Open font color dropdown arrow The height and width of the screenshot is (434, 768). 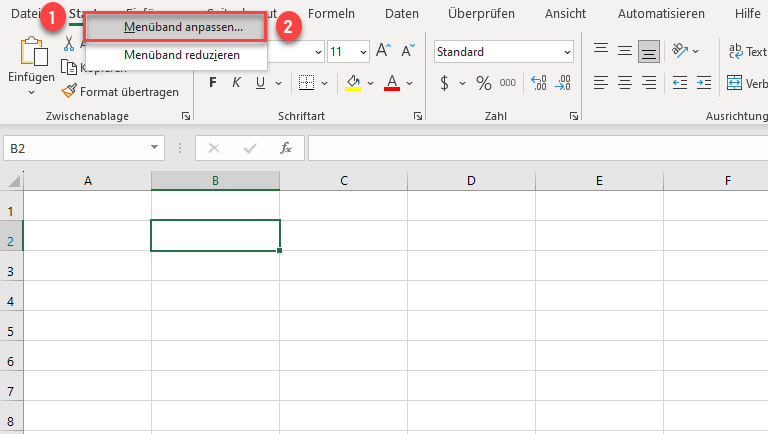409,83
